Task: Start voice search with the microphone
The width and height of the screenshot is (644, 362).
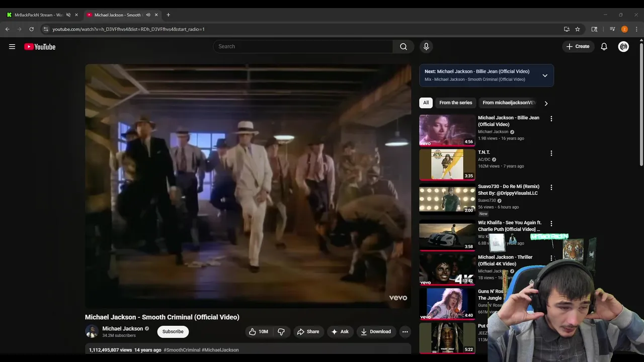Action: (x=426, y=46)
